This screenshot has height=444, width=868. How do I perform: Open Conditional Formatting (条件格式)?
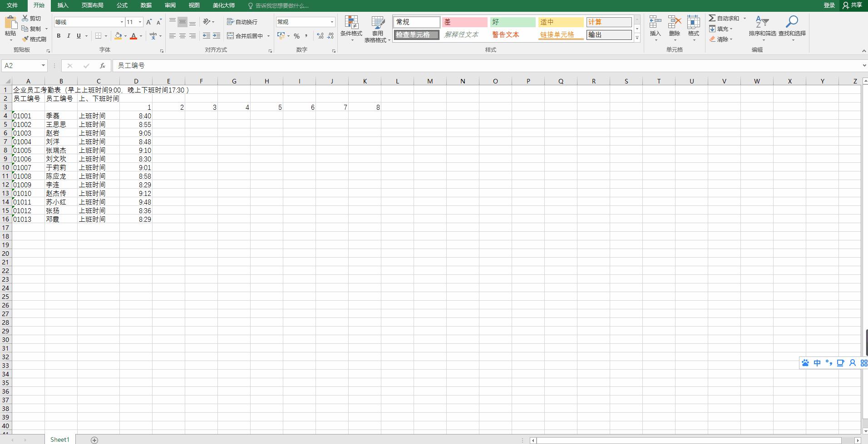click(351, 29)
